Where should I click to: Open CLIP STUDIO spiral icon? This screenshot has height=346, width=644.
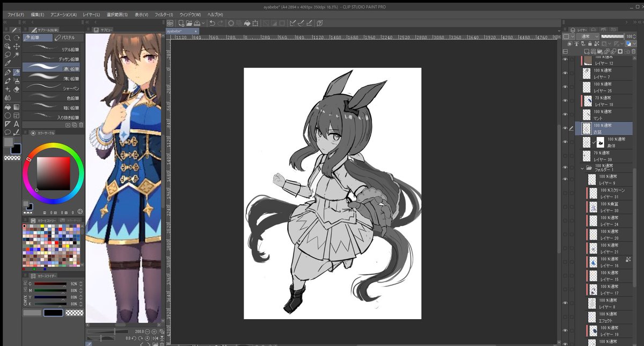[170, 23]
